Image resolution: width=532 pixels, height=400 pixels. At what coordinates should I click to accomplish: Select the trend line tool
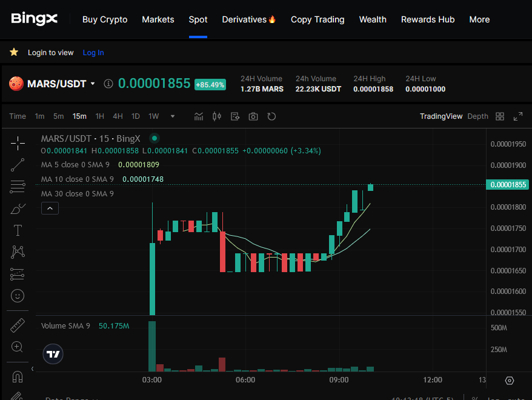point(18,165)
